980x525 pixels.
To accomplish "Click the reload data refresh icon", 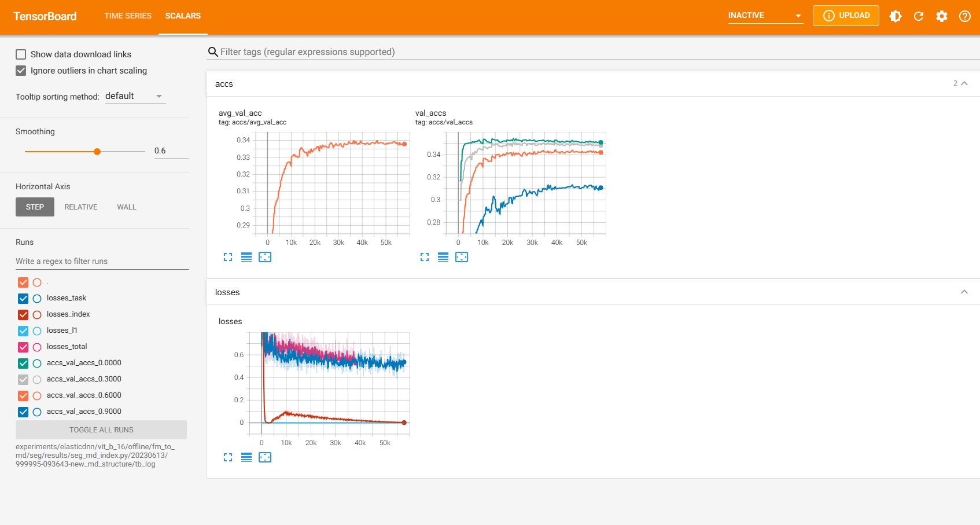I will pyautogui.click(x=919, y=16).
